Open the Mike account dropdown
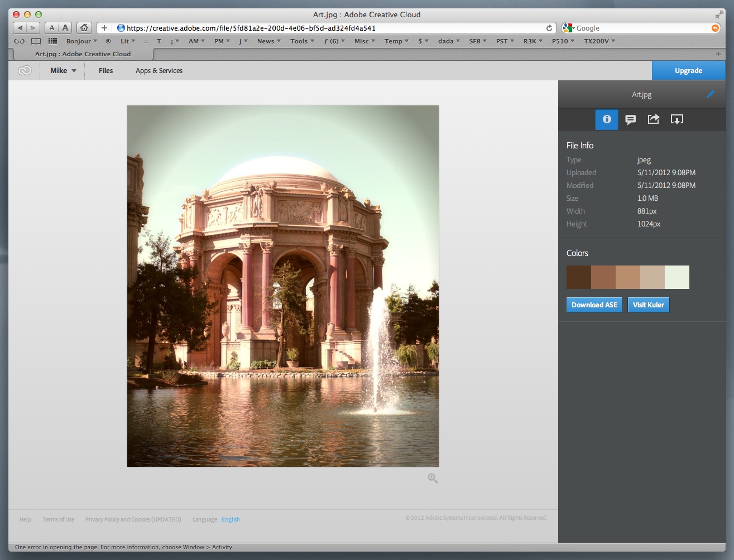Viewport: 734px width, 560px height. click(x=63, y=71)
